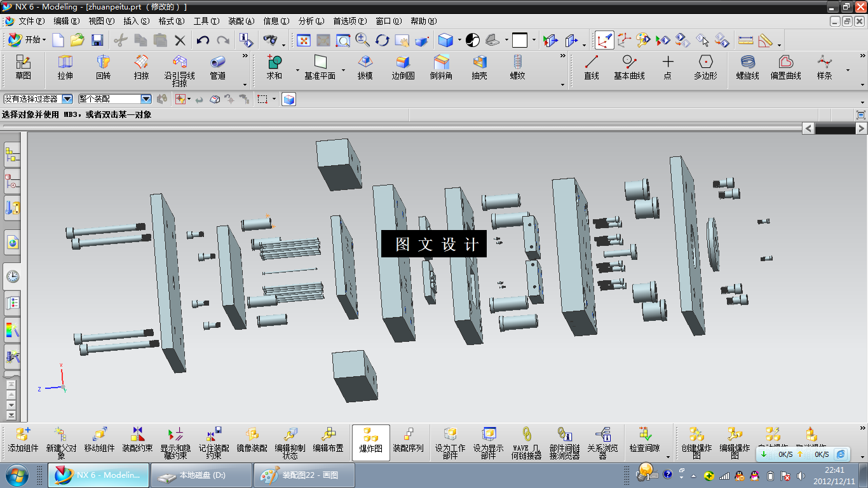
Task: Open the 文件 file menu
Action: [32, 21]
